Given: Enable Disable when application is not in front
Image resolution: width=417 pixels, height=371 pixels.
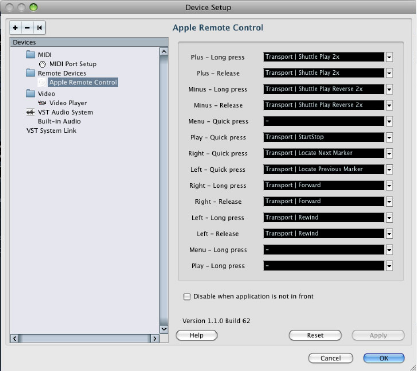Looking at the screenshot, I should [x=187, y=296].
